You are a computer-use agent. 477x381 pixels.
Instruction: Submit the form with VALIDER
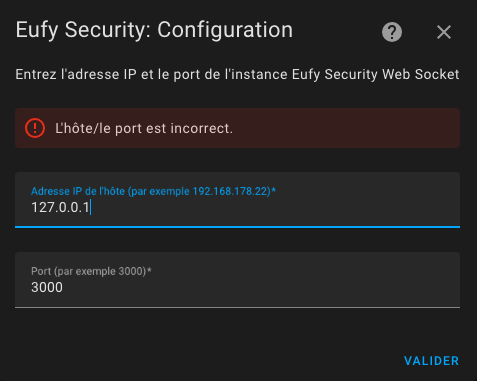431,361
